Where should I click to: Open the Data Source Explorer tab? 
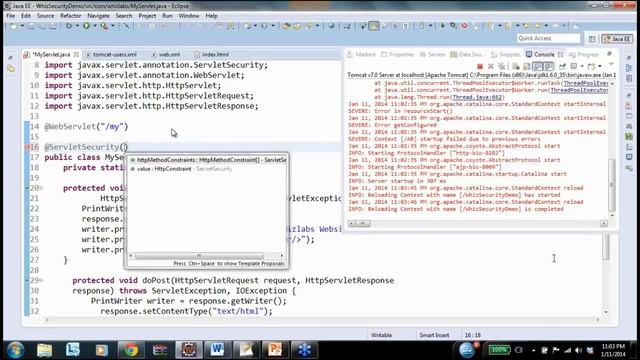tap(468, 54)
